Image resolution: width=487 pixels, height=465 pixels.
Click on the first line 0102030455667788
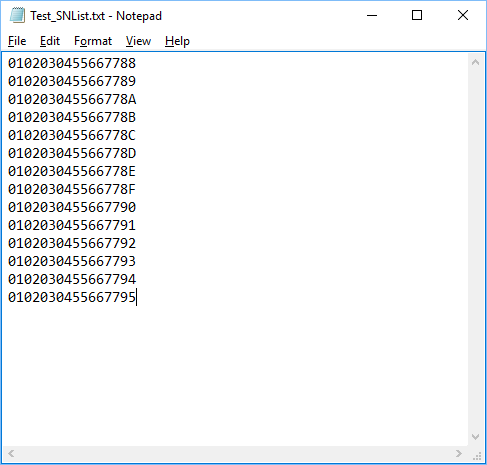[72, 63]
